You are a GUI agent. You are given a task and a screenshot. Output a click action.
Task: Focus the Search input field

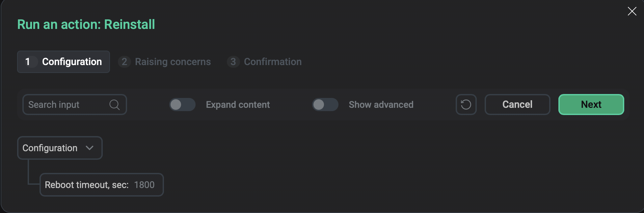pyautogui.click(x=66, y=105)
